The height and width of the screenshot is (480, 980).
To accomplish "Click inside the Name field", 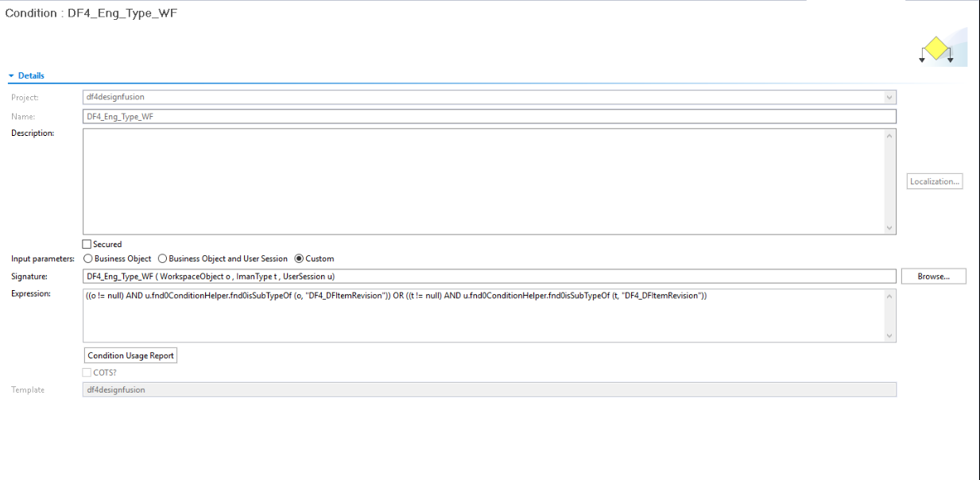I will coord(318,116).
